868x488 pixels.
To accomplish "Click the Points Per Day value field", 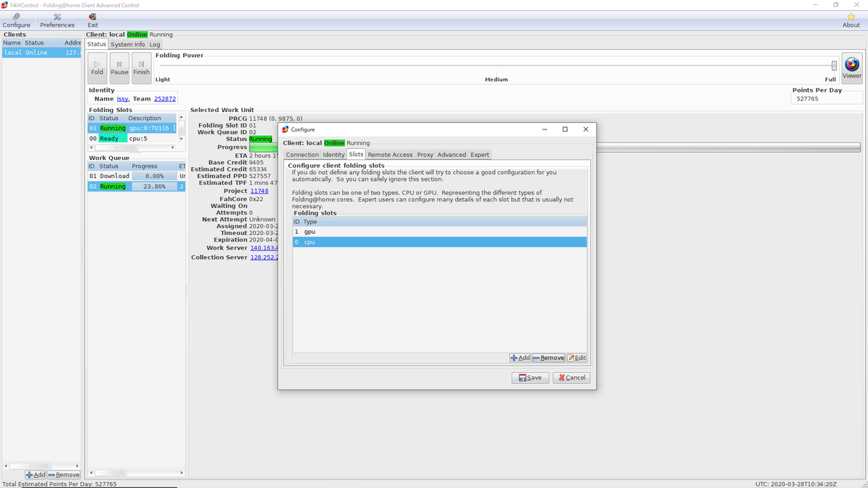I will pos(827,98).
